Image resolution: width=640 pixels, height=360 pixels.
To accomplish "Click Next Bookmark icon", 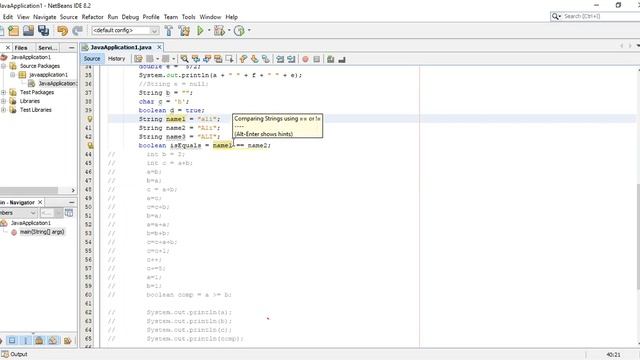I will 255,59.
